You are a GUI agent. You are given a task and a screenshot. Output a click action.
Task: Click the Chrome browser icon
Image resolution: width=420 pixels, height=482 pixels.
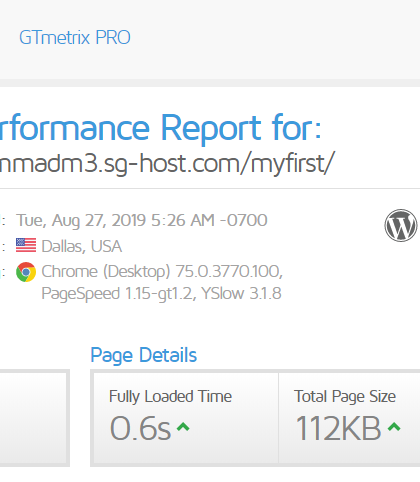coord(26,272)
